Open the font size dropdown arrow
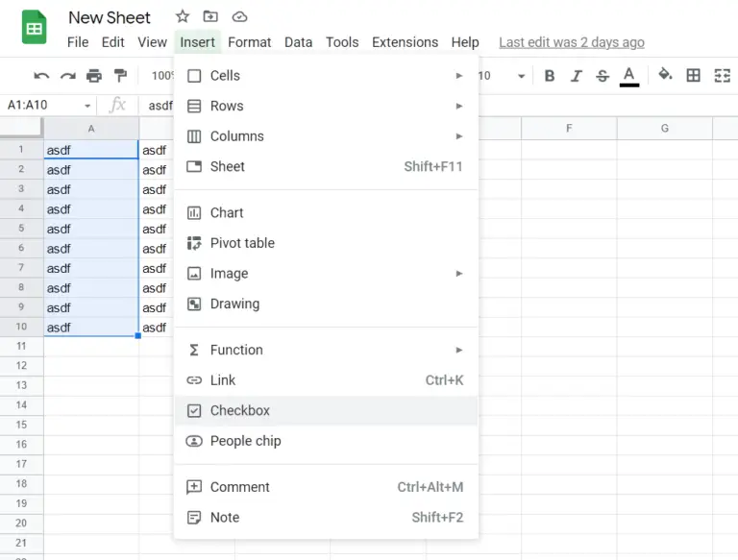Image resolution: width=738 pixels, height=560 pixels. pyautogui.click(x=521, y=76)
